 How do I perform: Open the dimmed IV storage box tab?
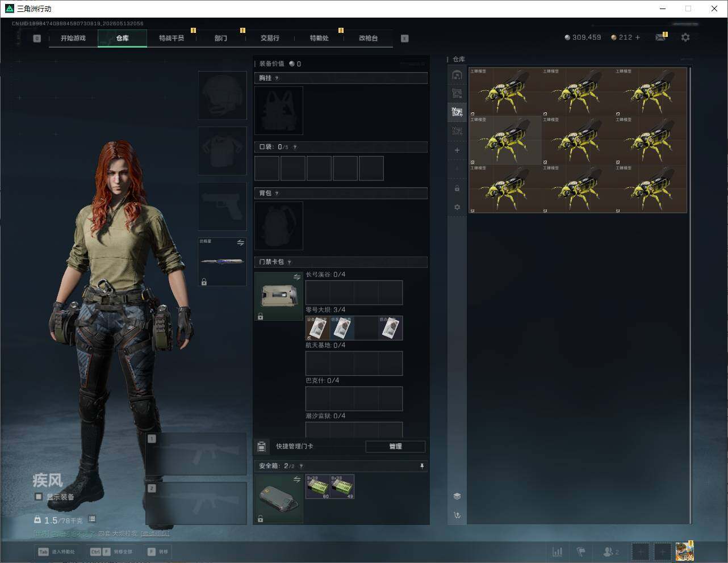457,131
